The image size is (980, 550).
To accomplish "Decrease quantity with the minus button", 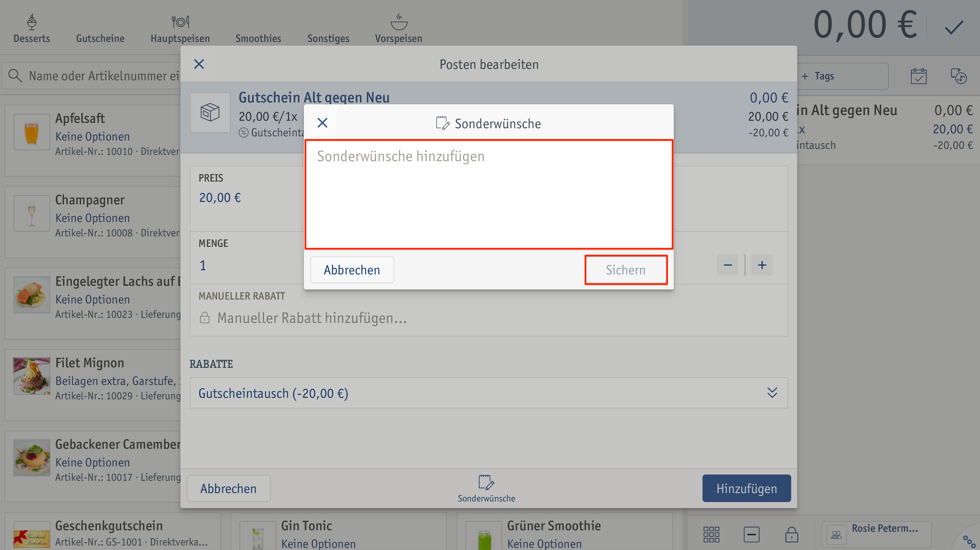I will [728, 265].
